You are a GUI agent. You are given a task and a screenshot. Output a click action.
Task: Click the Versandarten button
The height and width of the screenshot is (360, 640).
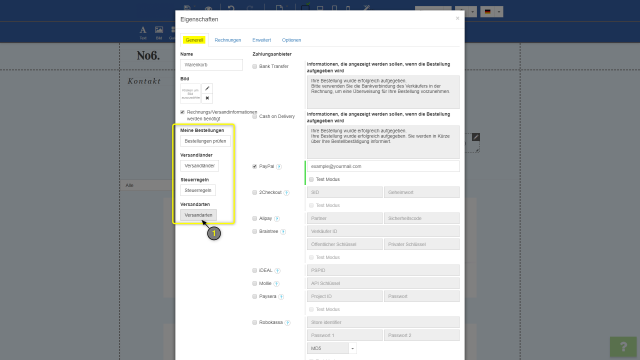pyautogui.click(x=198, y=215)
